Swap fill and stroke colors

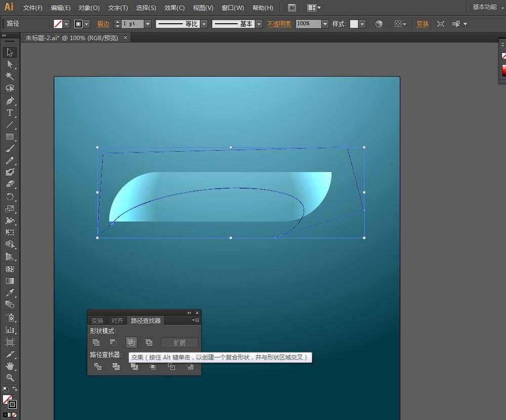point(15,389)
